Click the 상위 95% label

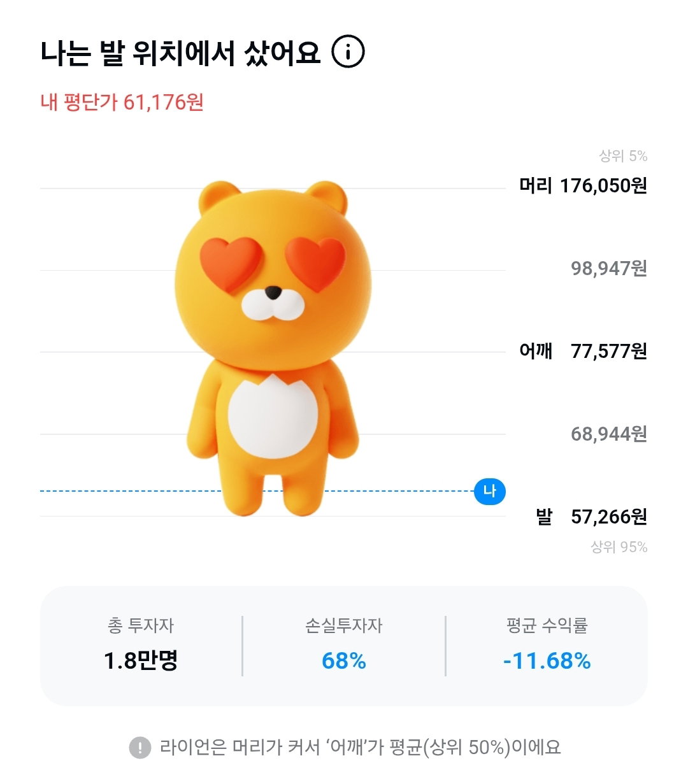(619, 547)
